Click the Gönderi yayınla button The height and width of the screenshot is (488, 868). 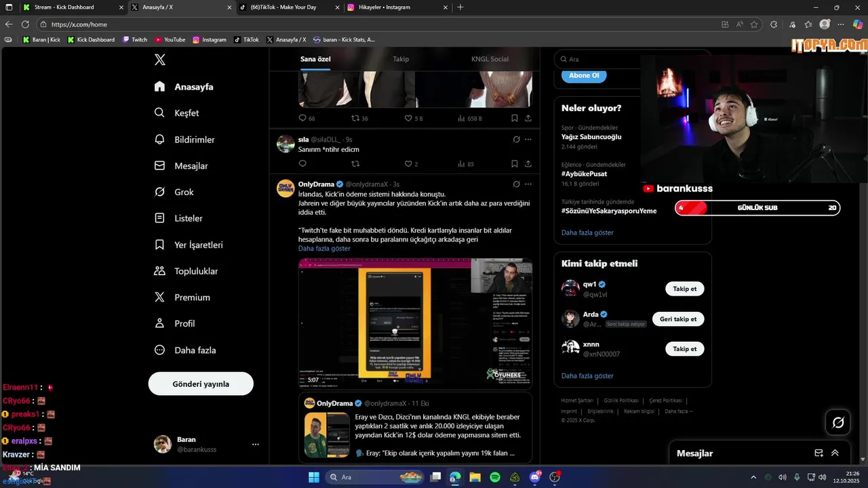point(201,384)
